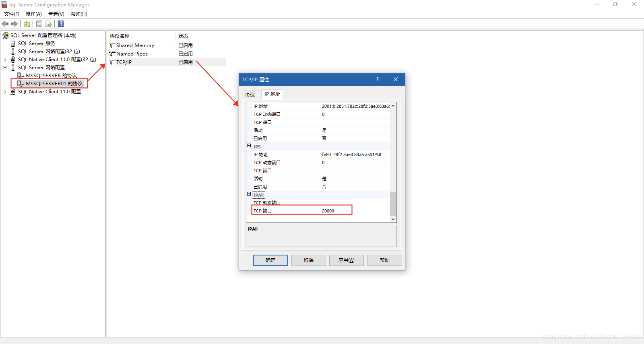Click the 应用(A) button
The width and height of the screenshot is (644, 344).
(347, 260)
